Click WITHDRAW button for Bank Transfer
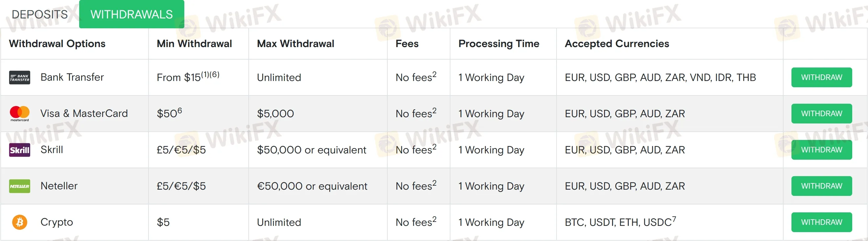 click(x=821, y=77)
